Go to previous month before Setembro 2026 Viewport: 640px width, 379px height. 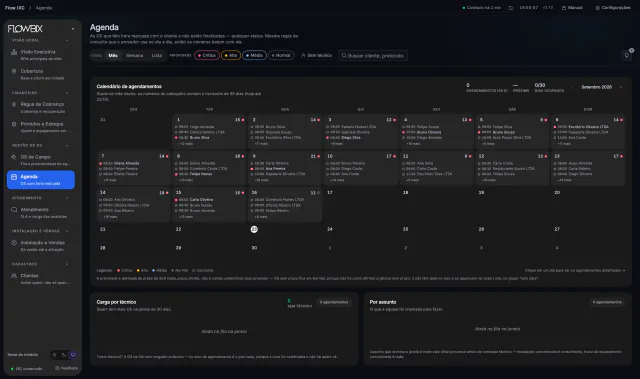[572, 87]
